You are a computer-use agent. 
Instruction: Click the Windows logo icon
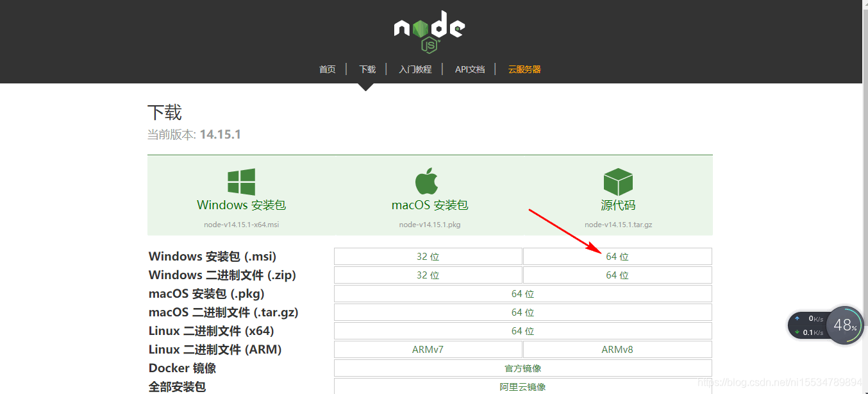241,182
